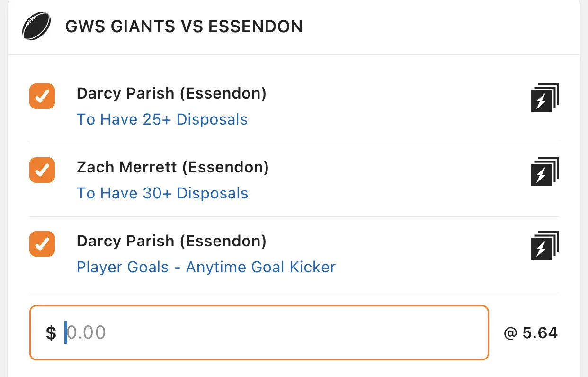Click the lightning icon beside Zach Merrett
The width and height of the screenshot is (588, 377).
(x=544, y=171)
